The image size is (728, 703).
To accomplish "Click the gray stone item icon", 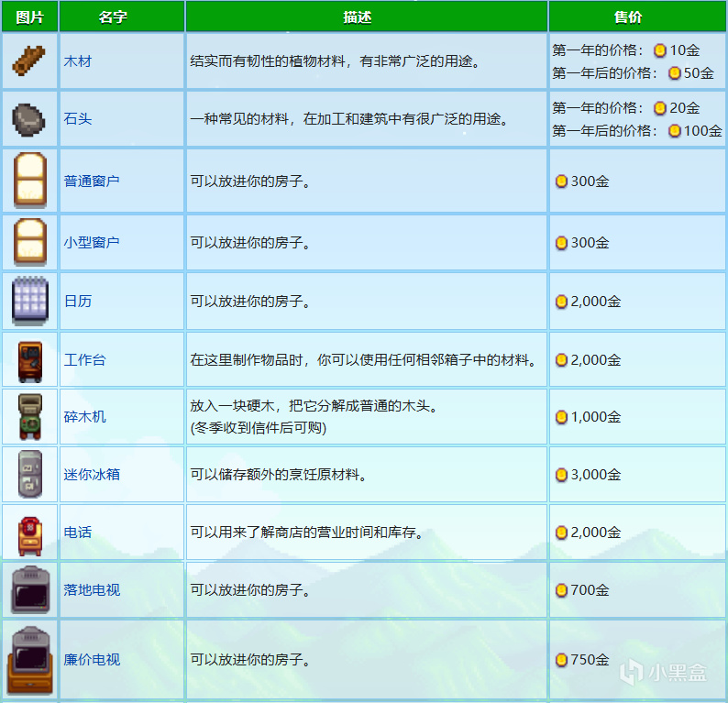I will (x=28, y=119).
